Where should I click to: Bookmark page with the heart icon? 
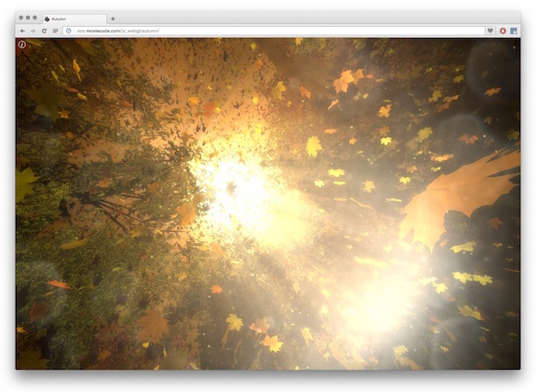point(490,31)
